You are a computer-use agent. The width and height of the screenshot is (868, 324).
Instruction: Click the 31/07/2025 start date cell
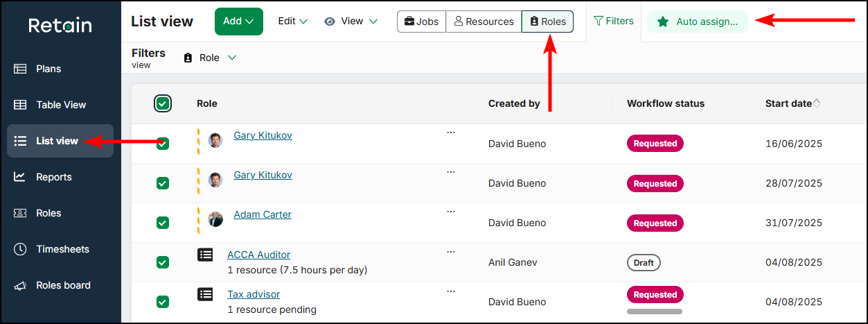click(794, 223)
